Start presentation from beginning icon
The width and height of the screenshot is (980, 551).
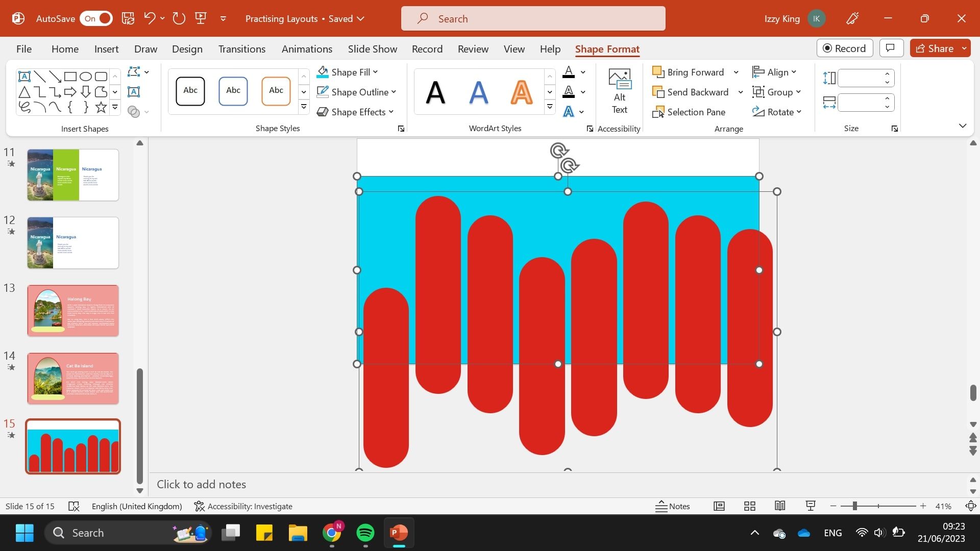[x=201, y=19]
